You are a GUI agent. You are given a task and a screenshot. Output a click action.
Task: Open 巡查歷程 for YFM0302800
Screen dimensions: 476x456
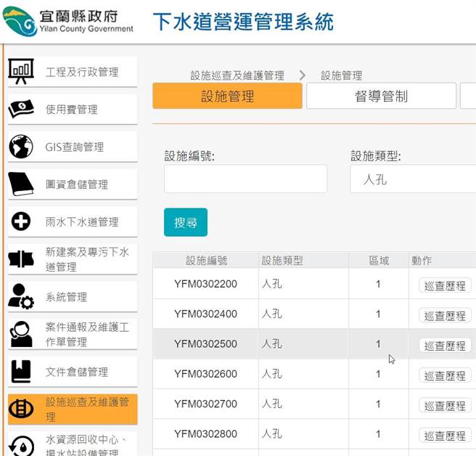tap(445, 436)
